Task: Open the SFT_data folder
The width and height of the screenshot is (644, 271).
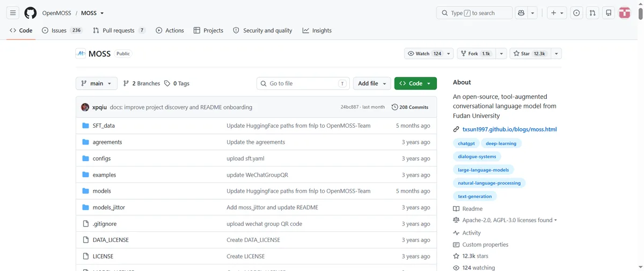Action: [x=104, y=126]
